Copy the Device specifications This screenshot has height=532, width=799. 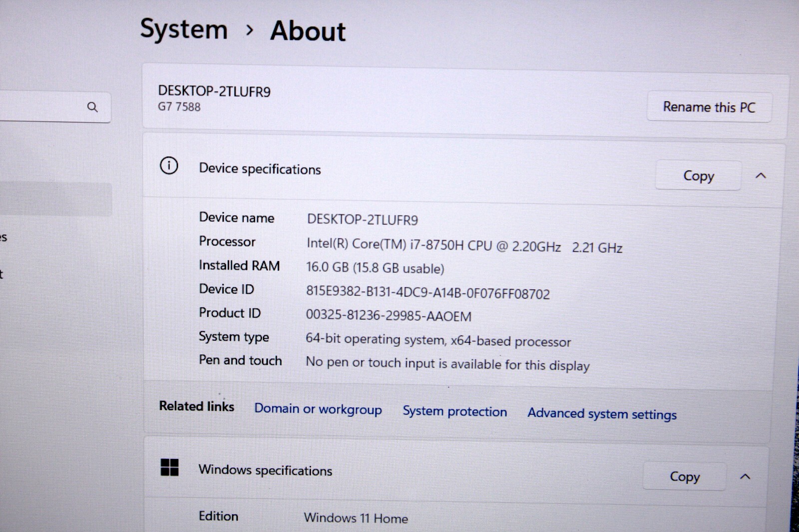(698, 176)
